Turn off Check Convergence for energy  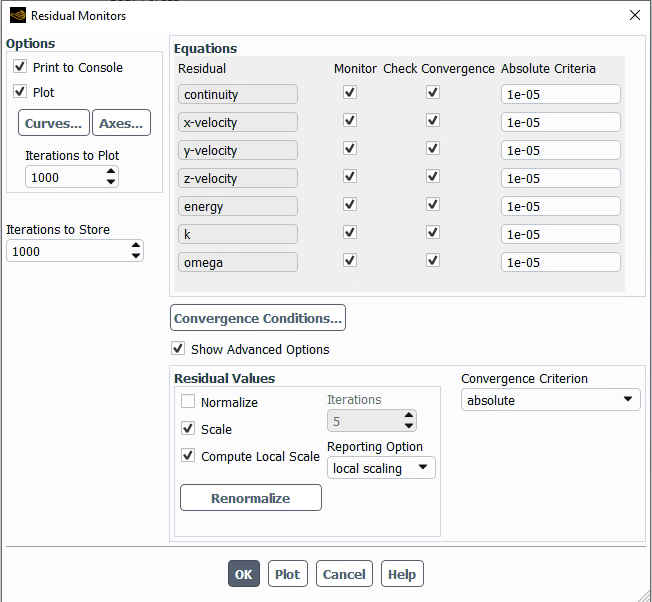coord(432,205)
